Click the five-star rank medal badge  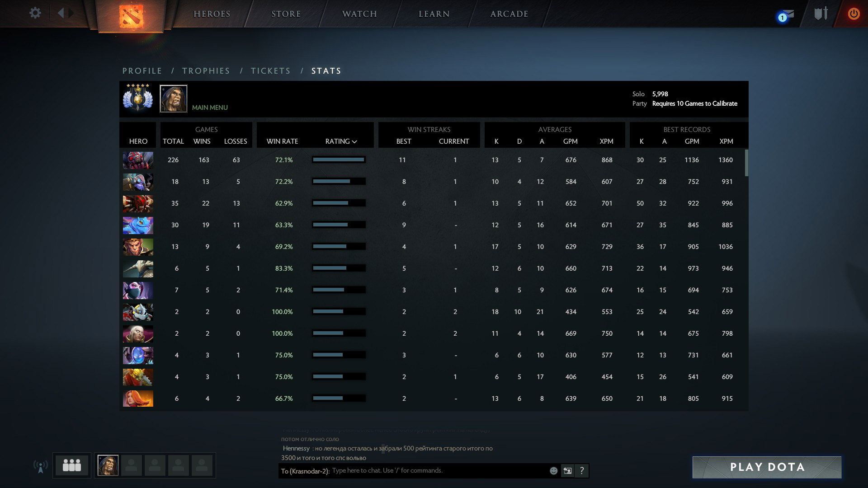coord(138,97)
